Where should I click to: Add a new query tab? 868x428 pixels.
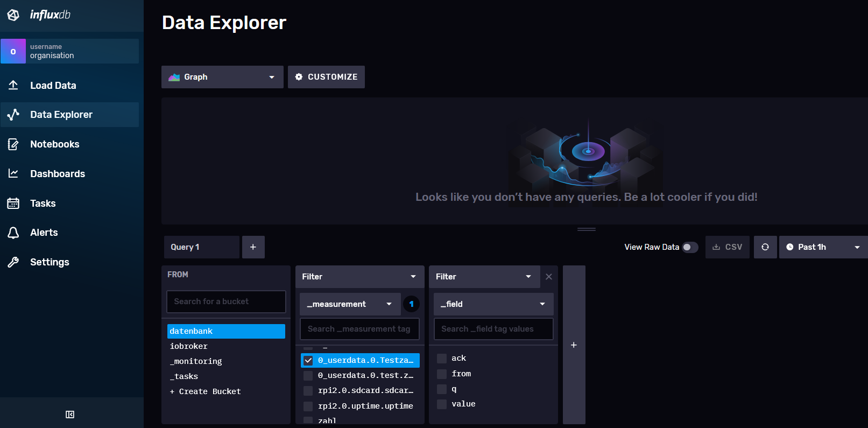click(x=253, y=247)
